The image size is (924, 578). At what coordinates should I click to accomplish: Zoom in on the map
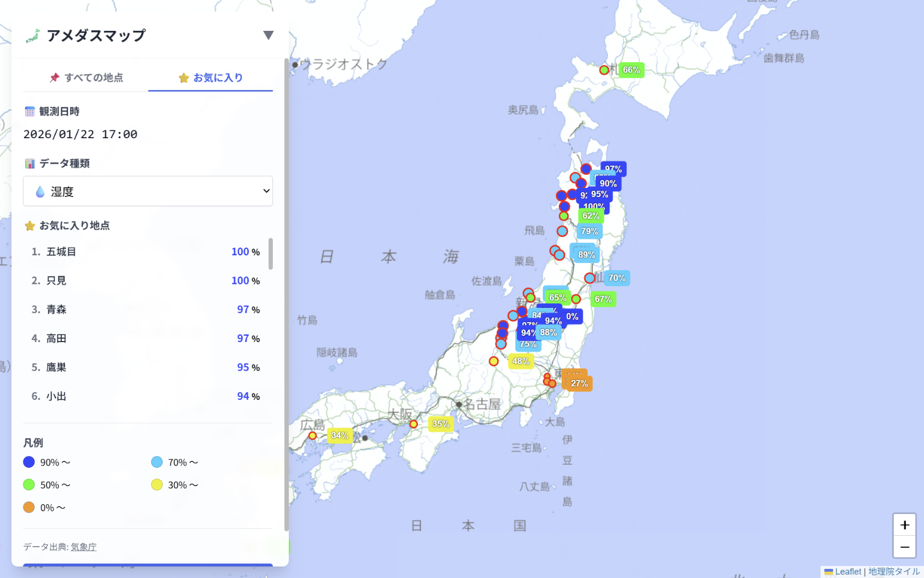coord(904,525)
